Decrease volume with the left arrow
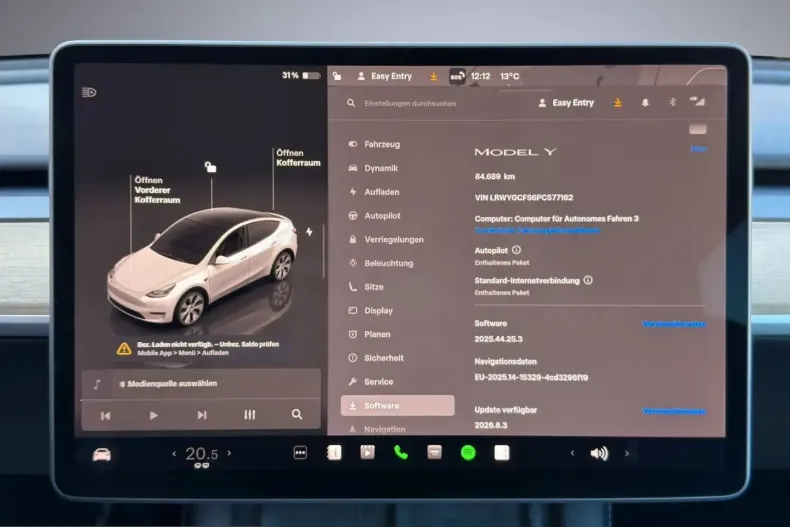The width and height of the screenshot is (790, 527). (x=572, y=453)
